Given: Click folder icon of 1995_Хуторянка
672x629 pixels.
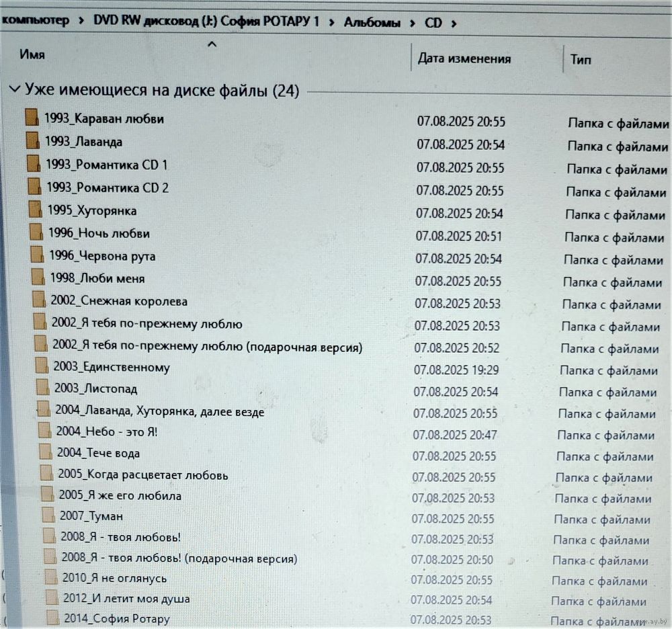Looking at the screenshot, I should (x=35, y=209).
